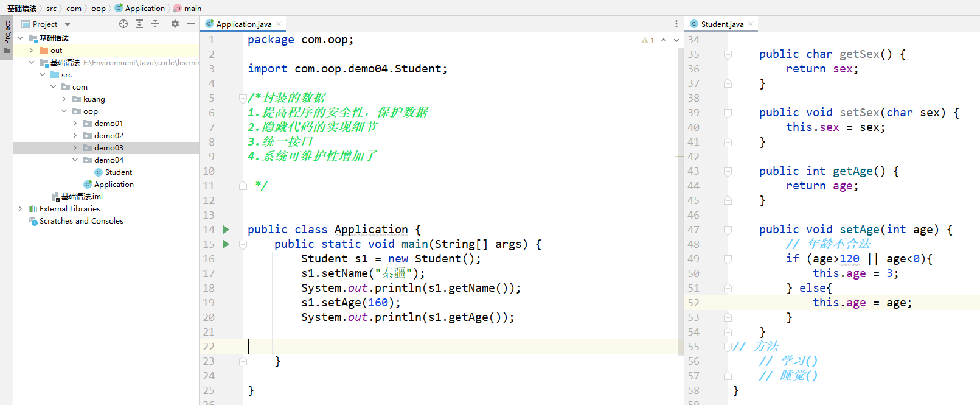This screenshot has width=980, height=405.
Task: Expand the out folder node
Action: click(x=31, y=50)
